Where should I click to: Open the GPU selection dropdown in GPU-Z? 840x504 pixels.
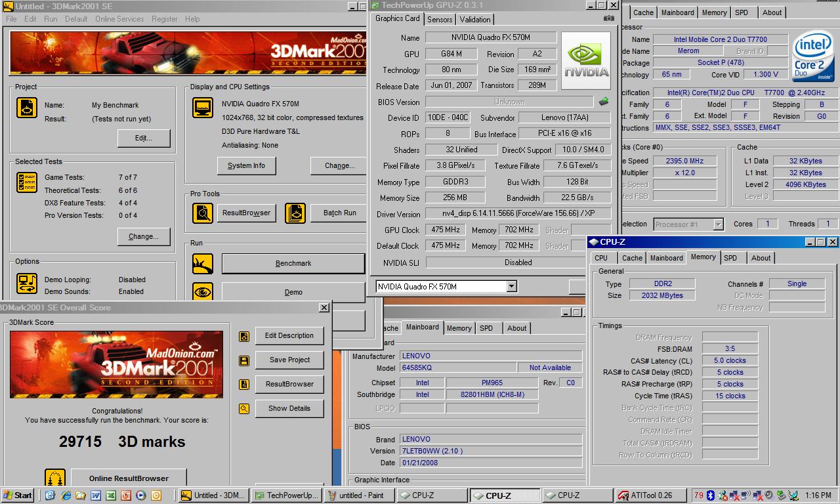pos(511,286)
